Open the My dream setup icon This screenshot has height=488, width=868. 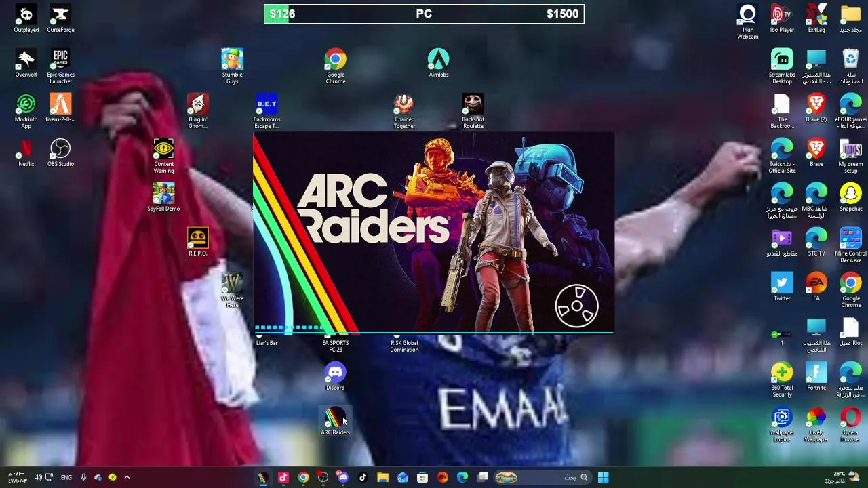[x=850, y=156]
